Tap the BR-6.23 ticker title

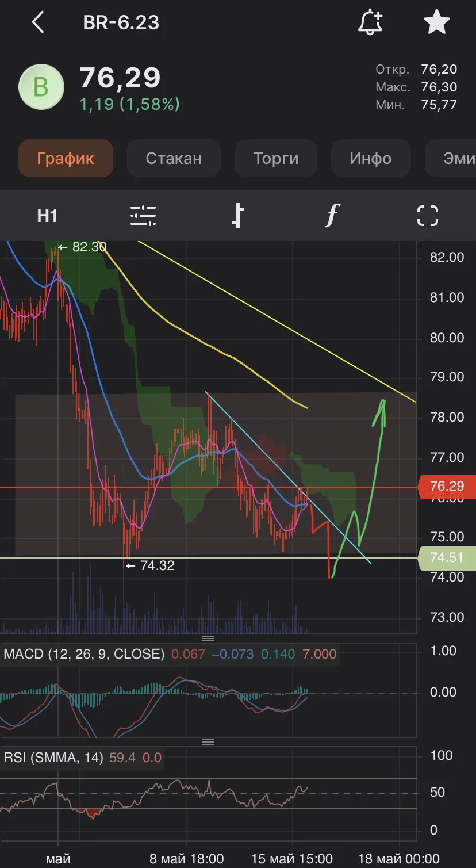point(121,23)
